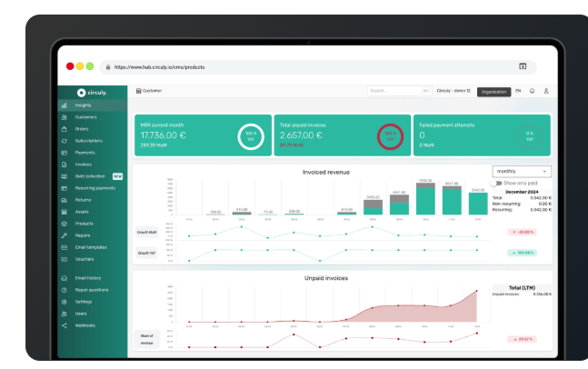Click the Assets sidebar icon
The height and width of the screenshot is (369, 588).
click(x=64, y=211)
